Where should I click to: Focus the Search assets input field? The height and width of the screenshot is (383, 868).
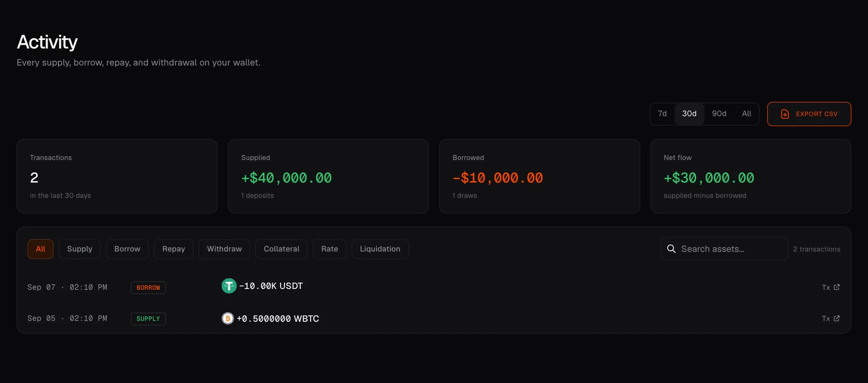[724, 249]
